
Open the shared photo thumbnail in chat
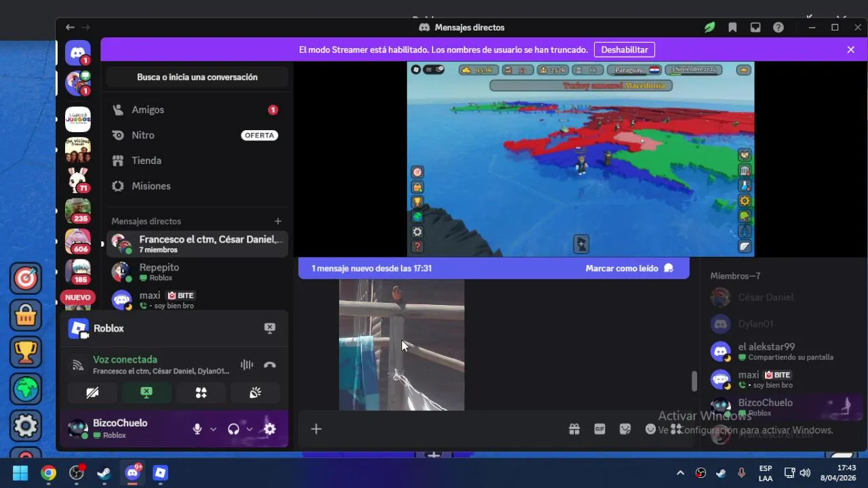[401, 345]
